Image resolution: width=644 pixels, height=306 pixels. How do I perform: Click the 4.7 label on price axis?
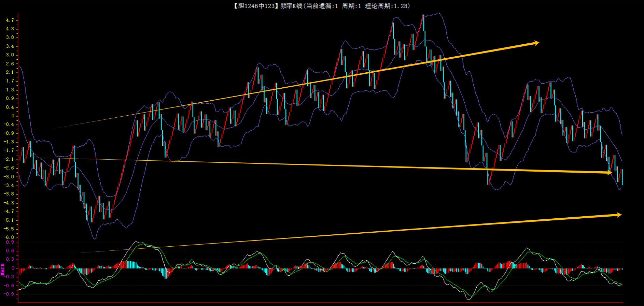[10, 20]
